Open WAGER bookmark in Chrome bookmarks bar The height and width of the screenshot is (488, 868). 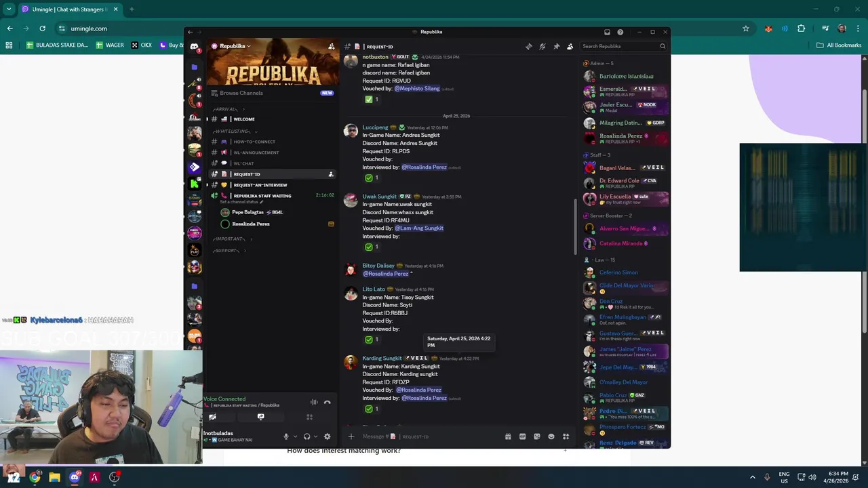109,45
